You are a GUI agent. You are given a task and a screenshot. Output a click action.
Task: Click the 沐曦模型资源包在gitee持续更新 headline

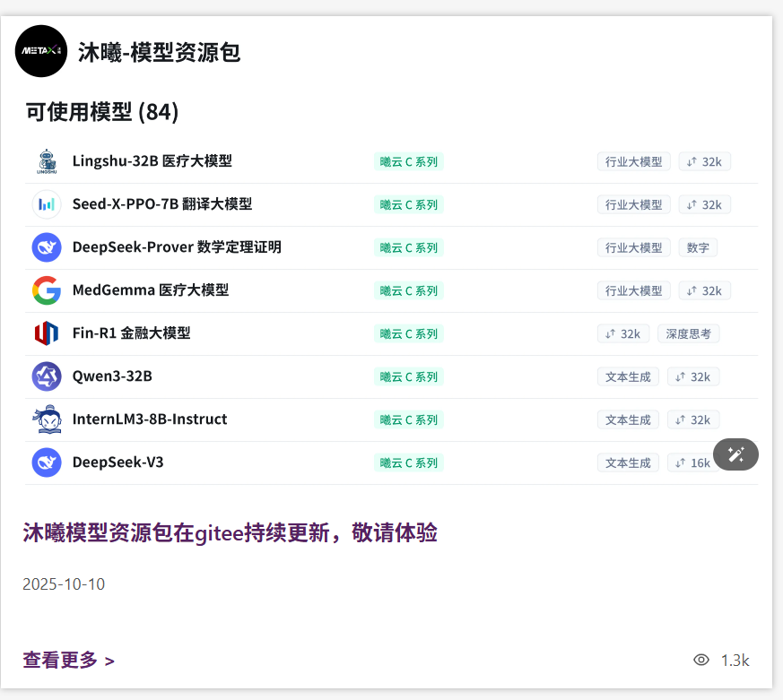(x=230, y=533)
